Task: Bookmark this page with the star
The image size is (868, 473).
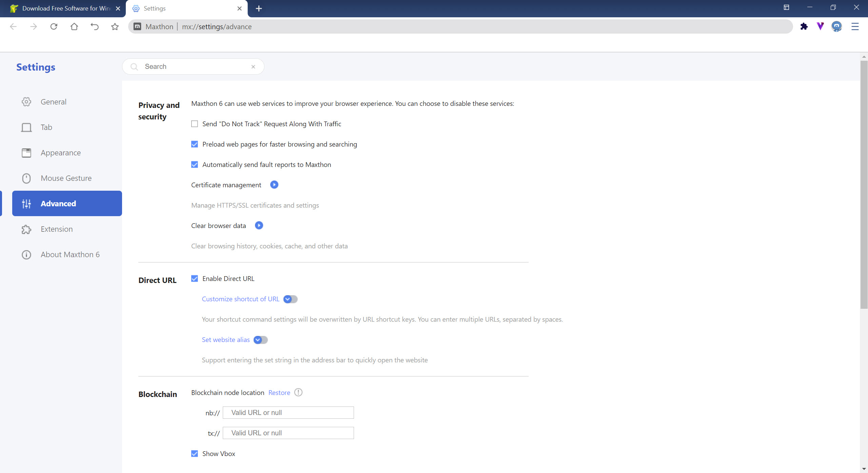Action: point(115,26)
